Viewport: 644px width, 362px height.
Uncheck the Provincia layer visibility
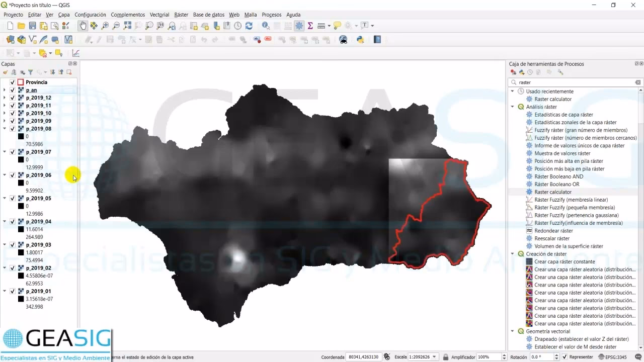tap(13, 82)
